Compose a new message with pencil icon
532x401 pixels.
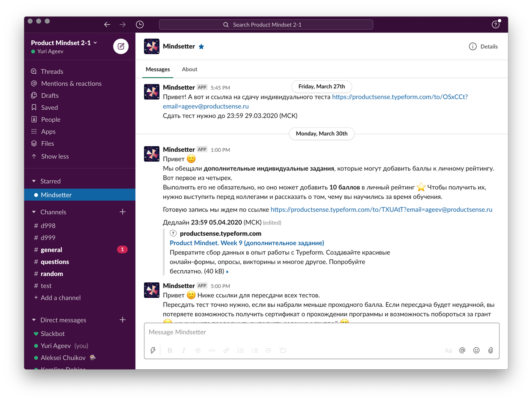[121, 46]
